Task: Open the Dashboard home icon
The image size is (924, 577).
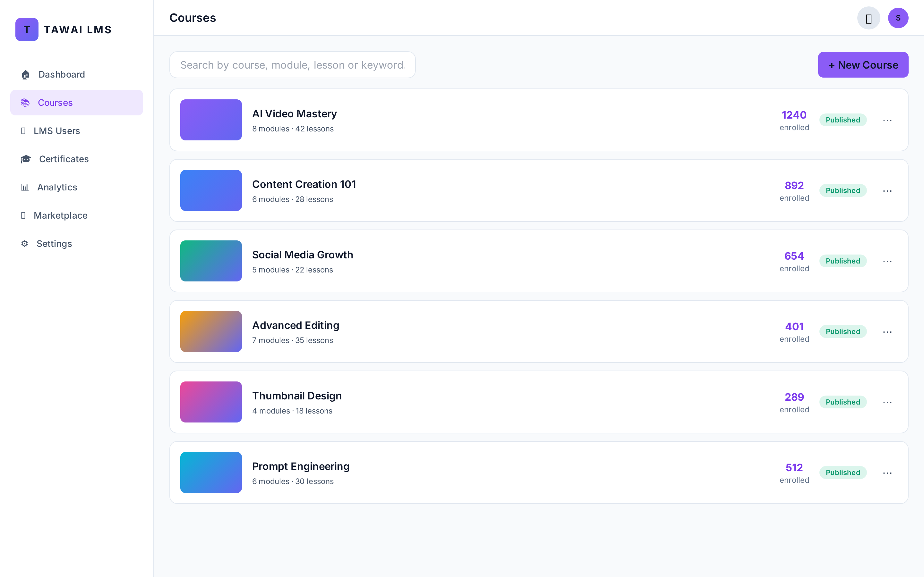Action: [x=26, y=74]
